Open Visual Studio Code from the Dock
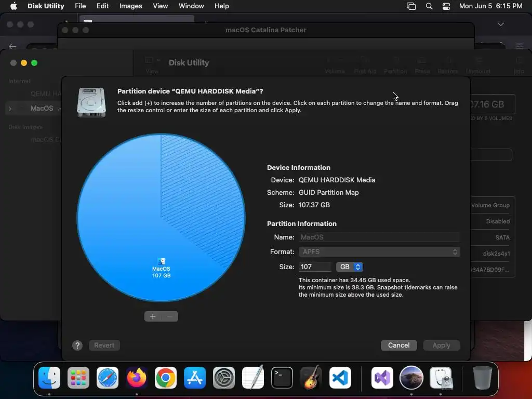 pos(340,378)
